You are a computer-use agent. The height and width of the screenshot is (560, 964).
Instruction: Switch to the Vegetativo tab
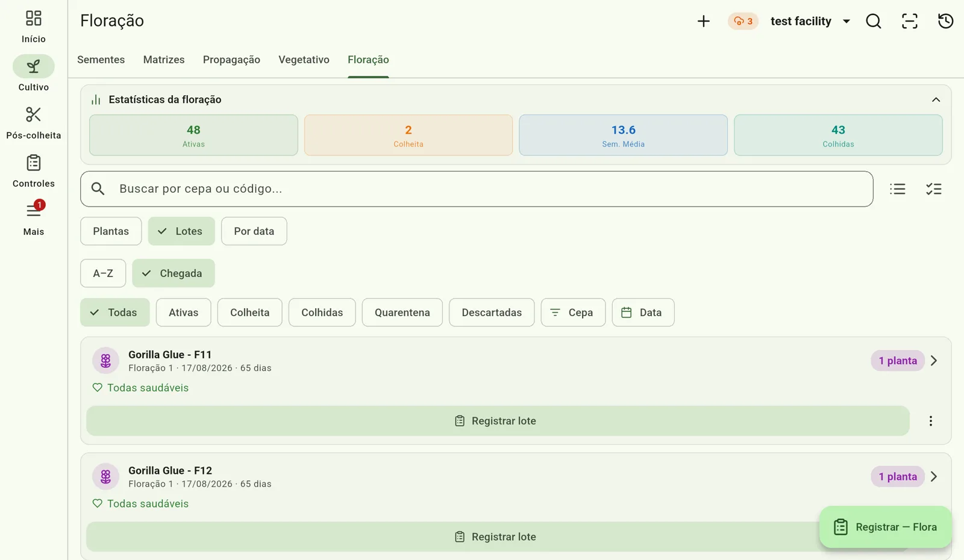(304, 60)
